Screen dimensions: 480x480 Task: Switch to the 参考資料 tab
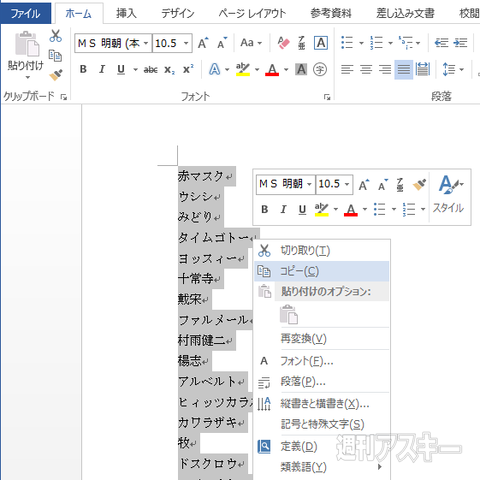[331, 13]
